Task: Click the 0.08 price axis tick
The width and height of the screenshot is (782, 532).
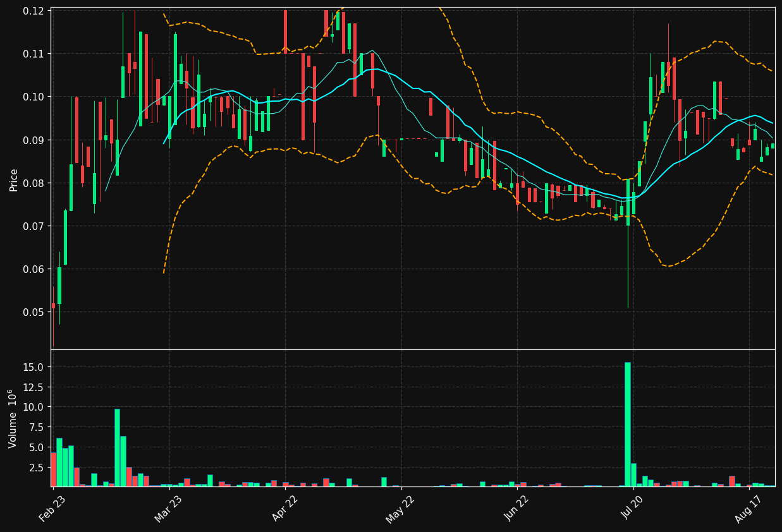Action: click(x=34, y=183)
